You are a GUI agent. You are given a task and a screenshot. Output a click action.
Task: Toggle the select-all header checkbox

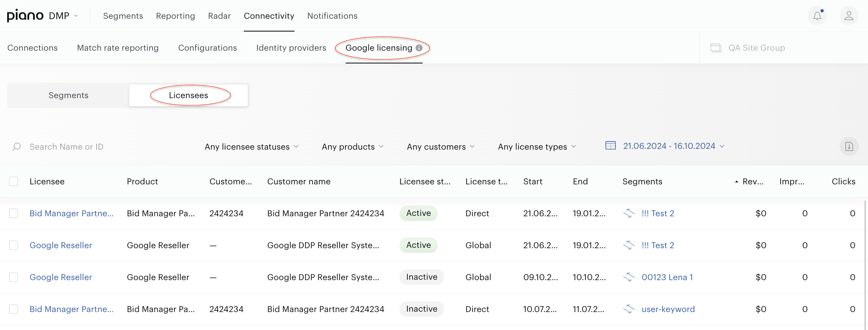[x=14, y=182]
